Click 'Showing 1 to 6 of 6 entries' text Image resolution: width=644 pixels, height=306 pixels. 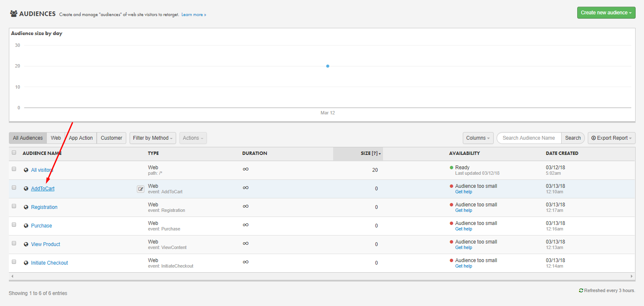point(38,293)
